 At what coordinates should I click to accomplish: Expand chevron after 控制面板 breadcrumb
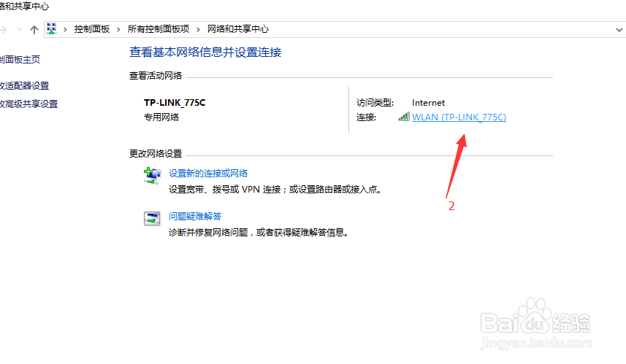118,29
